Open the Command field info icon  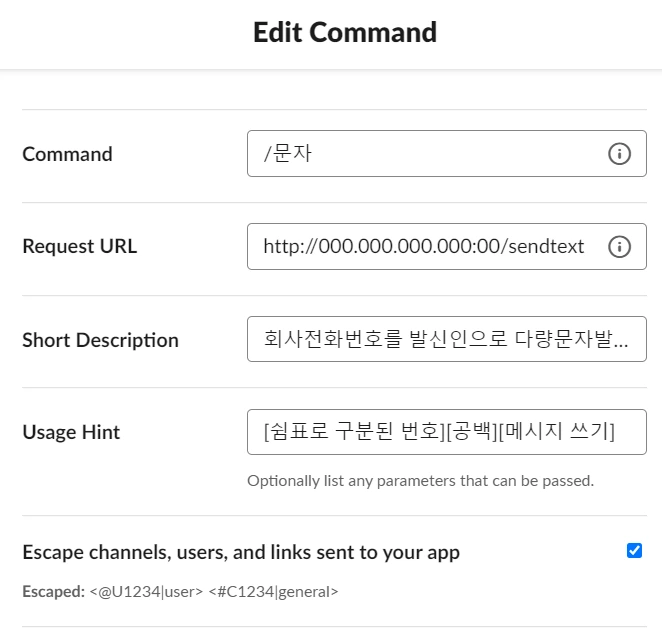tap(619, 154)
